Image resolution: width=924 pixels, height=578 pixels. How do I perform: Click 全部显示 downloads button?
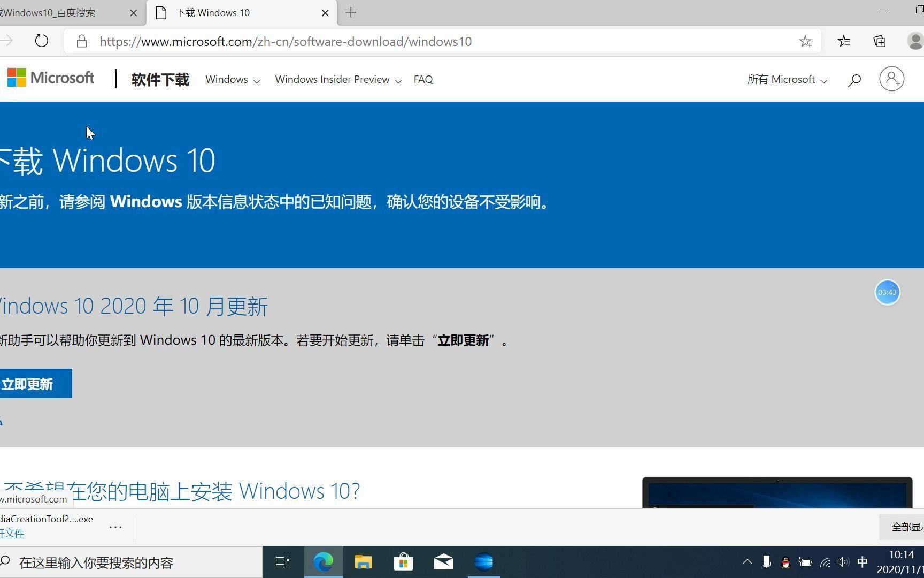(902, 527)
